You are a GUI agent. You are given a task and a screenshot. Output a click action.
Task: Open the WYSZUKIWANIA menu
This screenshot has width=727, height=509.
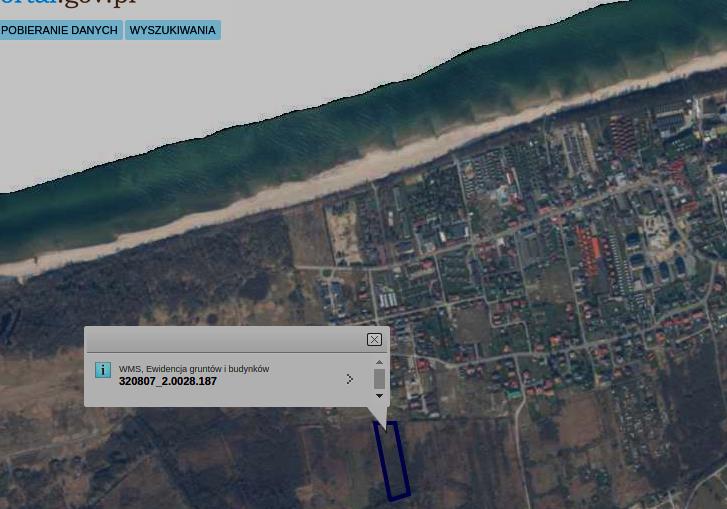click(172, 30)
